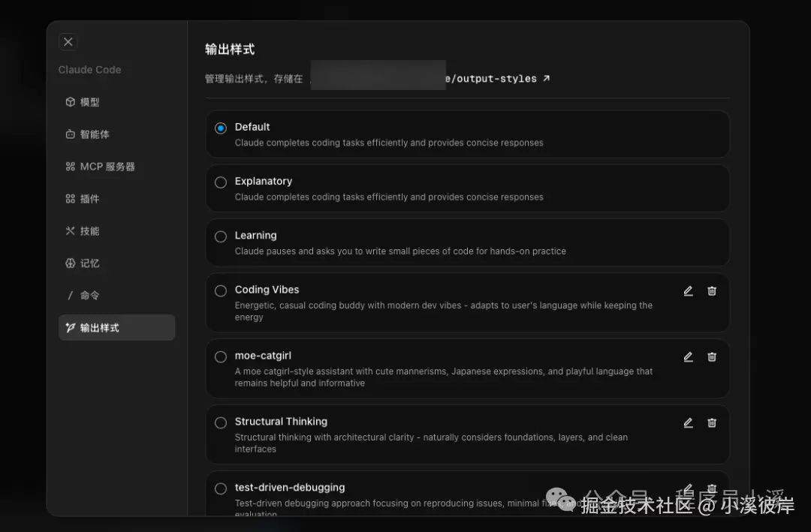Delete the Coding Vibes style
Image resolution: width=811 pixels, height=532 pixels.
click(712, 291)
